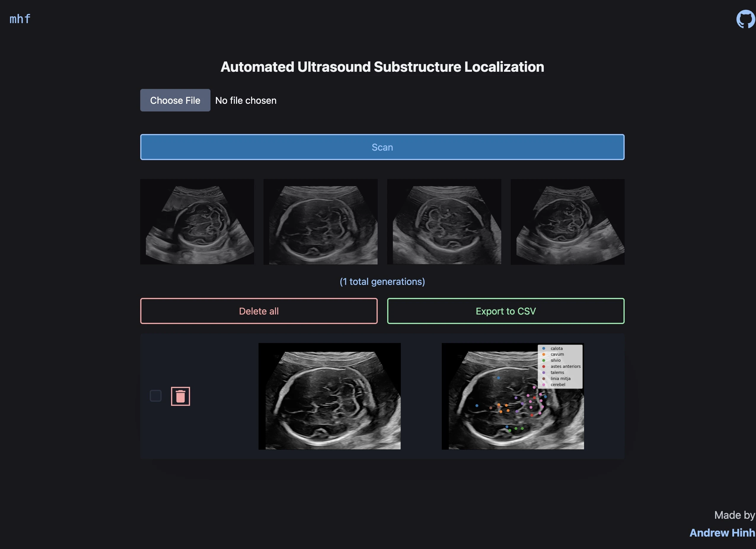The height and width of the screenshot is (549, 756).
Task: Click the cerebel legend entry
Action: 558,384
